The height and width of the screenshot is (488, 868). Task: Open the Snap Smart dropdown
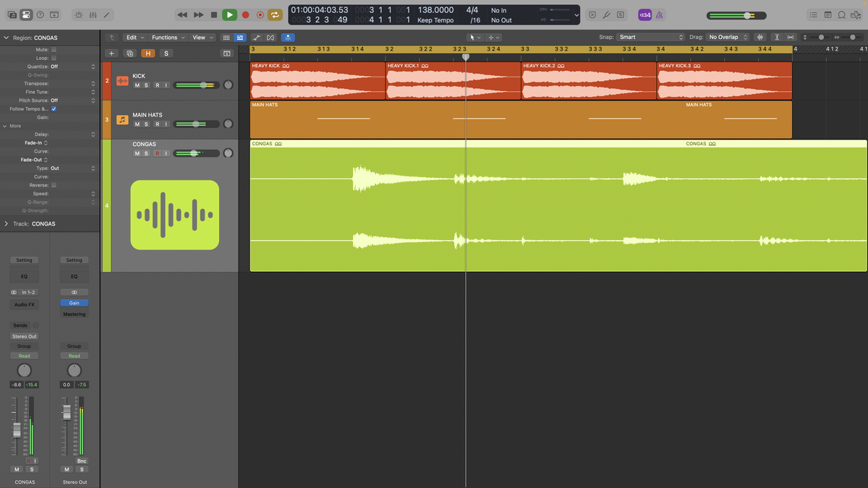coord(651,37)
